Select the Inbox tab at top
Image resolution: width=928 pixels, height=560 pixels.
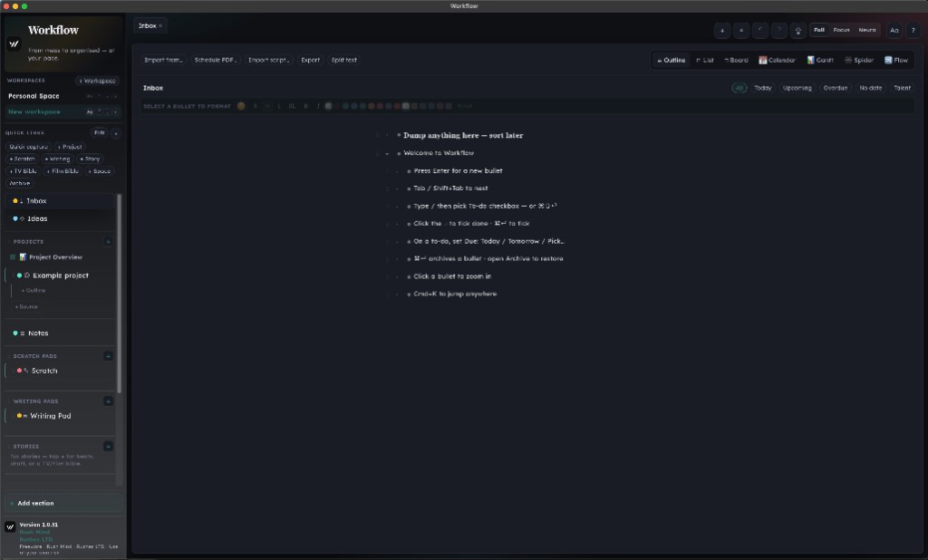pyautogui.click(x=150, y=26)
